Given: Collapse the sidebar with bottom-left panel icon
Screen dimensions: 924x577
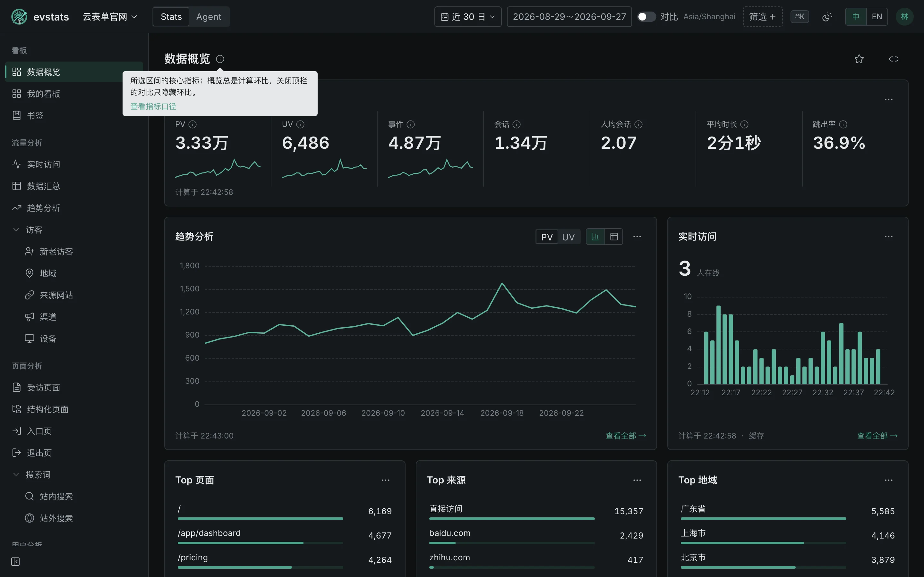Looking at the screenshot, I should [x=16, y=561].
